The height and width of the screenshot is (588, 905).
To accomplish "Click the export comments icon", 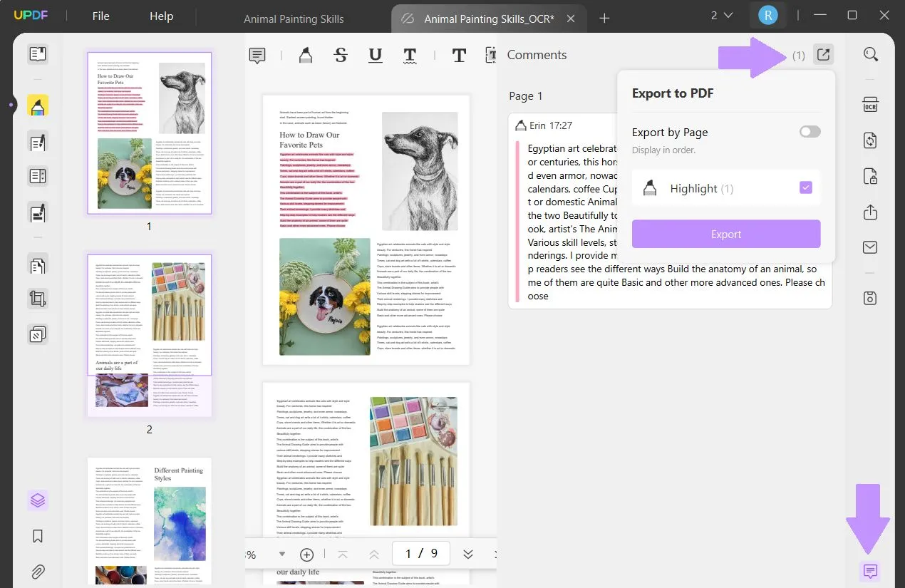I will click(823, 55).
